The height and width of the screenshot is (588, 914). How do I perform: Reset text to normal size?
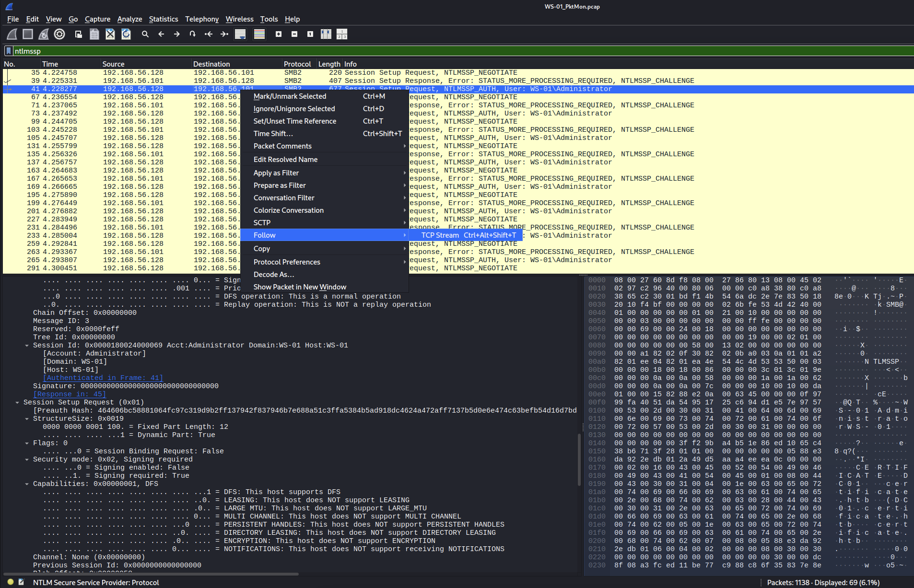pos(310,34)
